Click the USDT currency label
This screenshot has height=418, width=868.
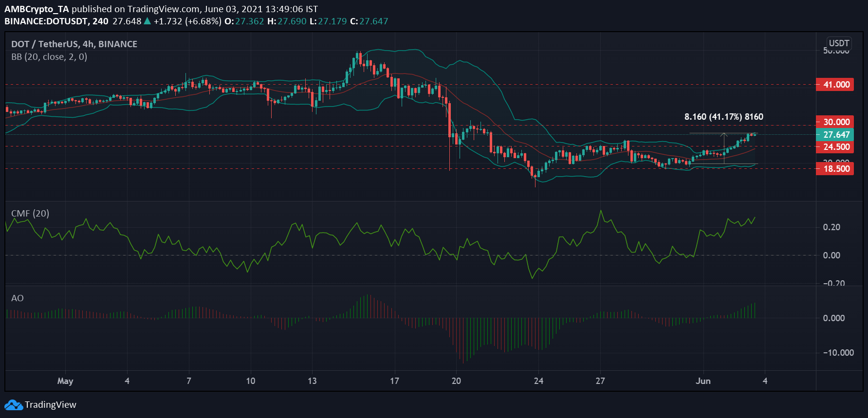[839, 43]
